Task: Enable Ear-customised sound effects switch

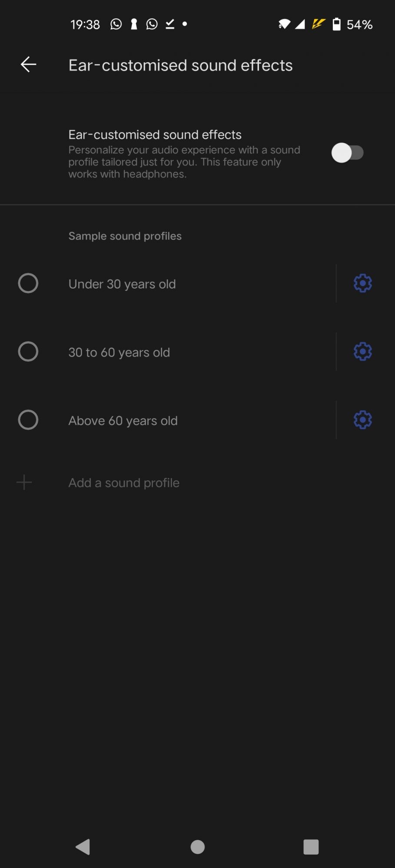Action: point(347,153)
